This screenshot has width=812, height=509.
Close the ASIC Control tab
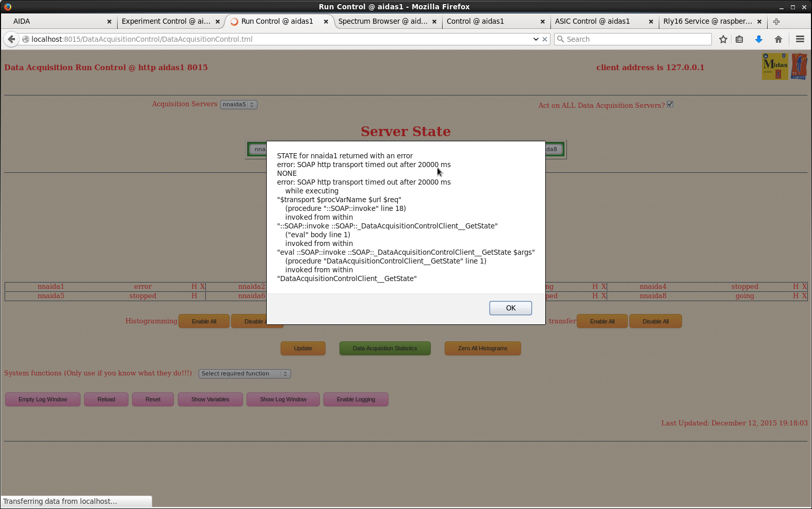pos(651,22)
